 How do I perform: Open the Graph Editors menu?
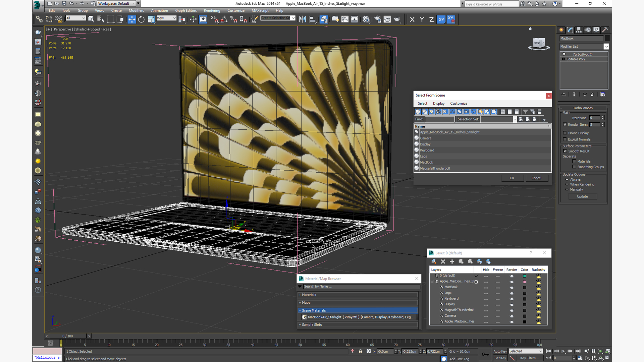(186, 11)
